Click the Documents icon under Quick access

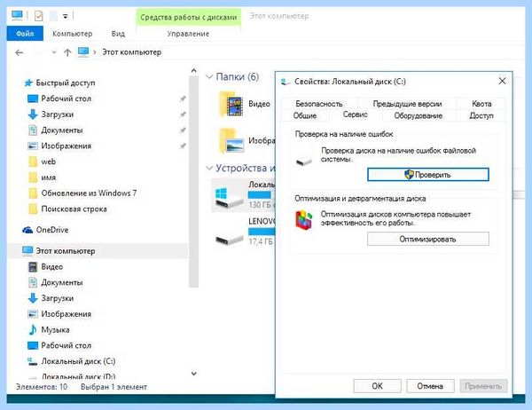tap(33, 130)
